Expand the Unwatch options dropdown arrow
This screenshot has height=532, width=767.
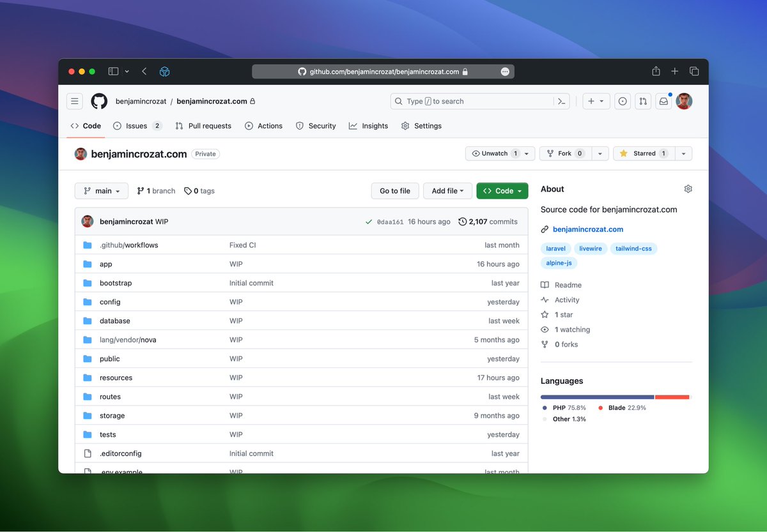click(527, 153)
